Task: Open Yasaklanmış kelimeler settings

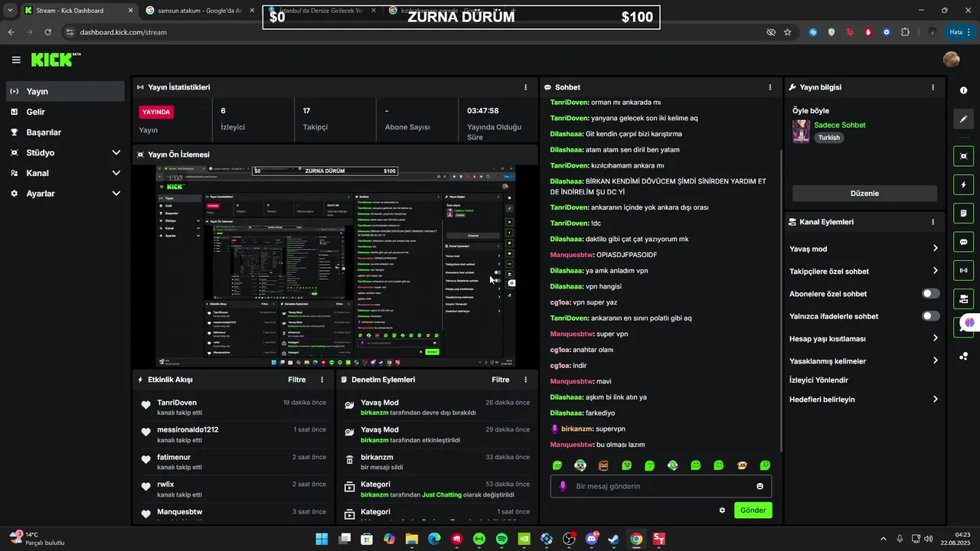Action: click(864, 360)
